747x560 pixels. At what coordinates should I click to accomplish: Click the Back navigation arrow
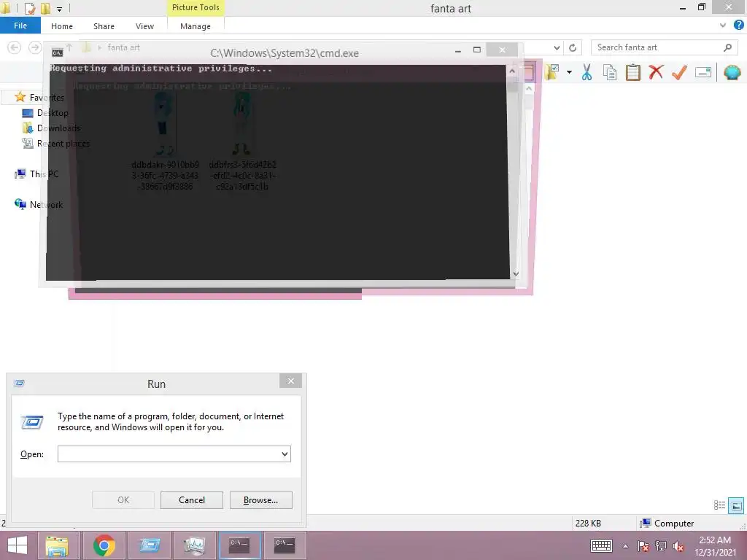click(x=15, y=47)
